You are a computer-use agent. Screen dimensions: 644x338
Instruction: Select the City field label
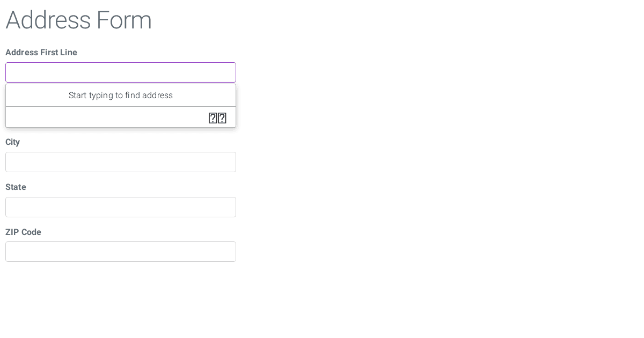pos(13,142)
